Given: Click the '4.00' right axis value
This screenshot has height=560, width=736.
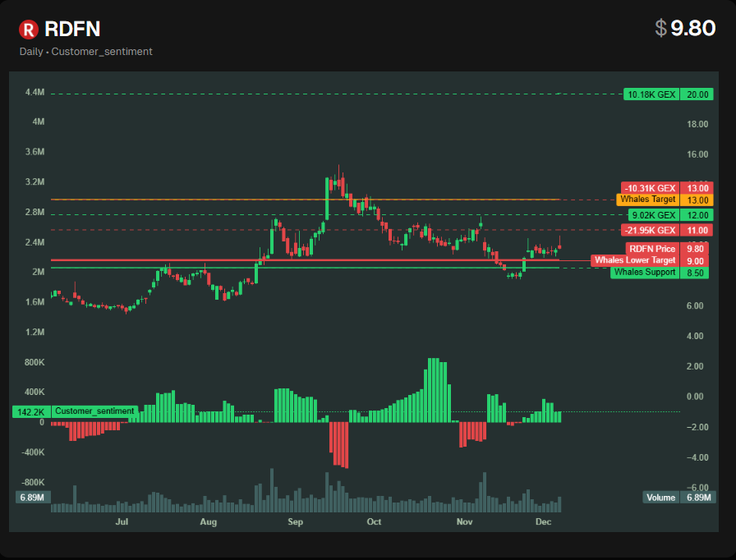Looking at the screenshot, I should point(695,336).
